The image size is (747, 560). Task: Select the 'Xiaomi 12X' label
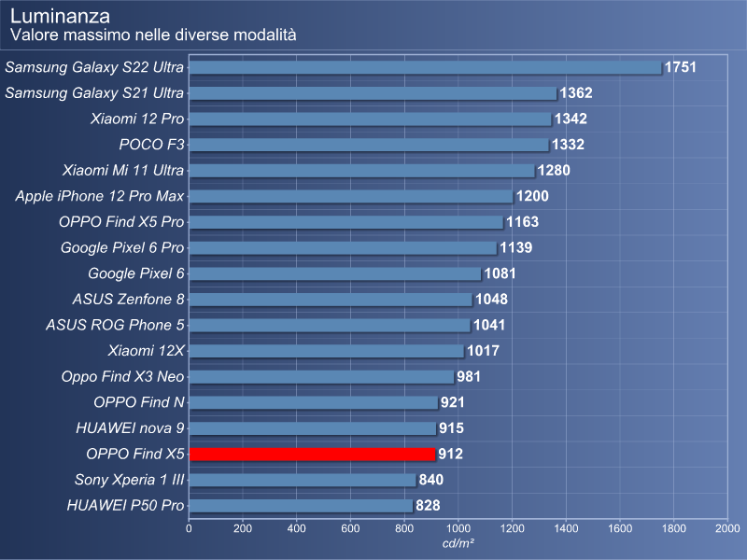[146, 351]
